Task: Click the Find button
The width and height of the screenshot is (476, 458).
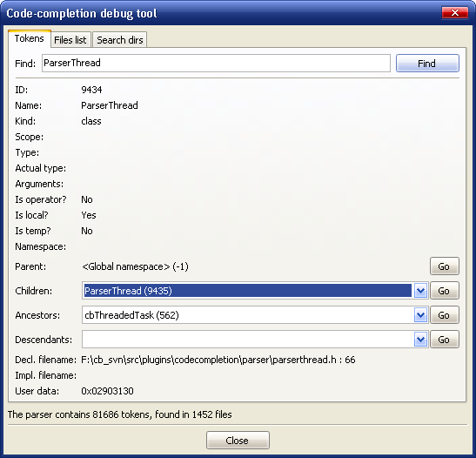Action: point(427,64)
